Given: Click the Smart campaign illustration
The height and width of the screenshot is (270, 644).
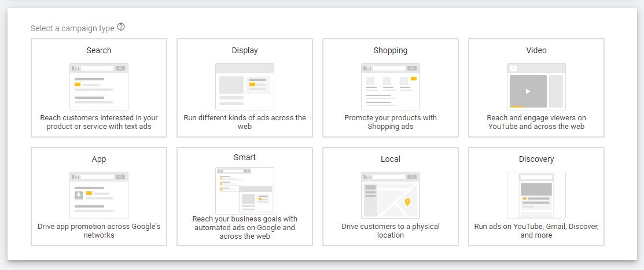Looking at the screenshot, I should [x=245, y=191].
